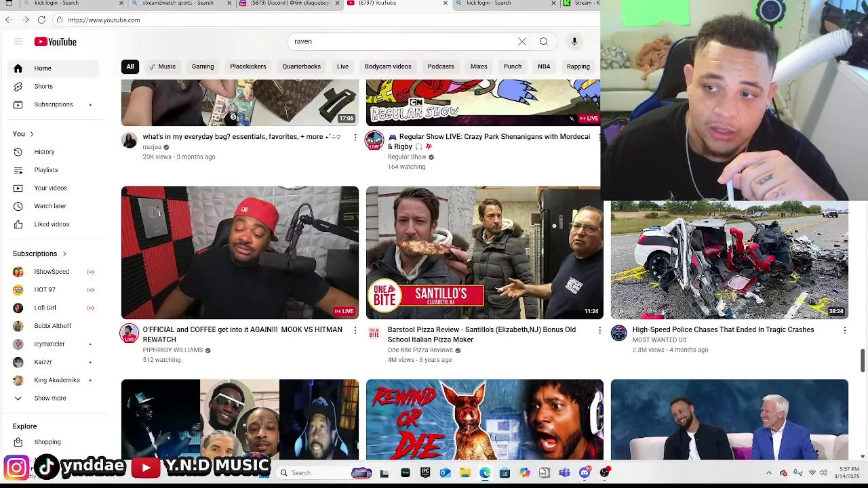
Task: Open the Lofi Girl subscription
Action: pyautogui.click(x=54, y=308)
